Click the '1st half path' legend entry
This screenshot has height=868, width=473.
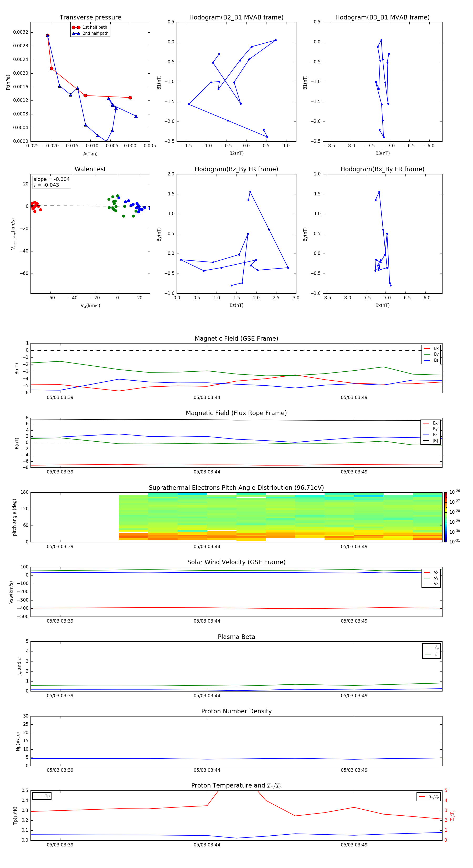[x=90, y=27]
